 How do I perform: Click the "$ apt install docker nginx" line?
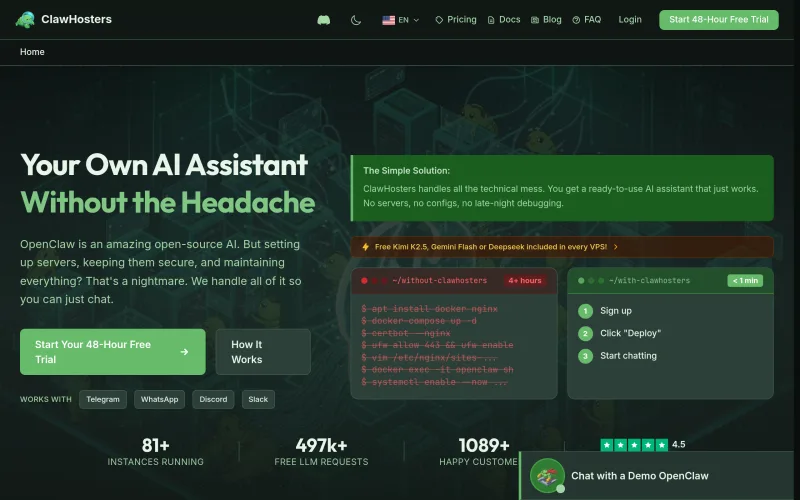click(430, 309)
